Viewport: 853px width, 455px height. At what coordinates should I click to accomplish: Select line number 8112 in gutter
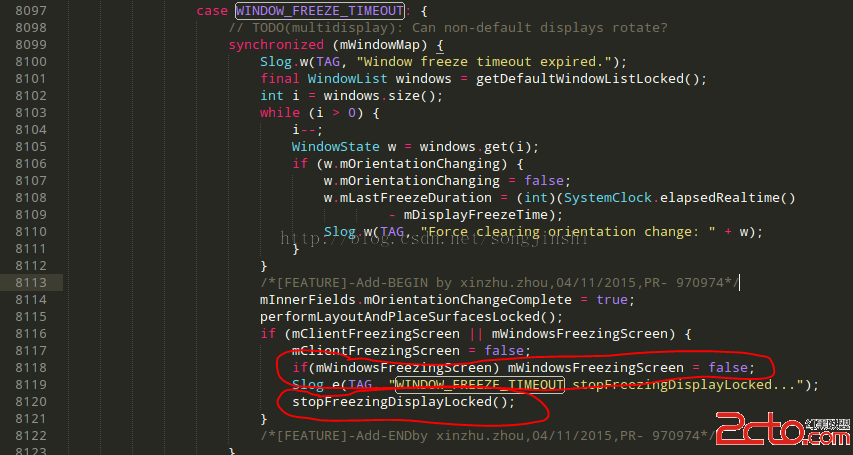31,266
